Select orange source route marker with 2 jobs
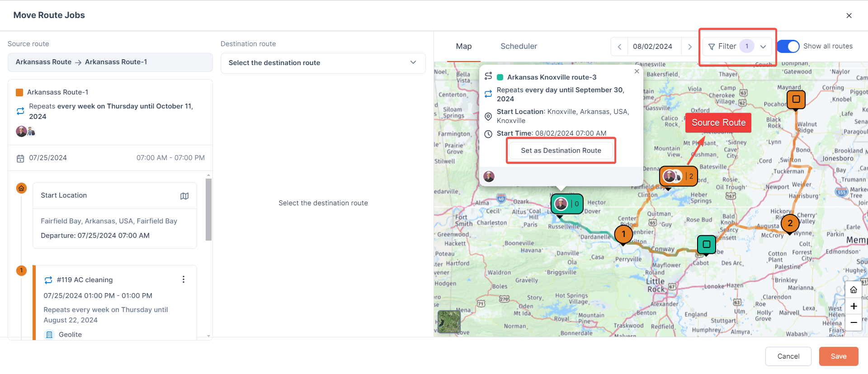The width and height of the screenshot is (868, 374). click(x=678, y=176)
